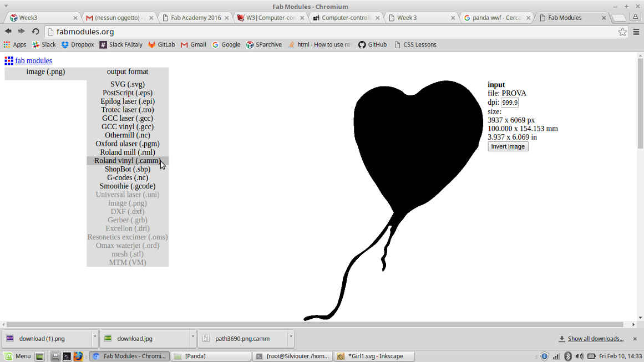
Task: Click the page vertical scrollbar
Action: click(x=640, y=104)
